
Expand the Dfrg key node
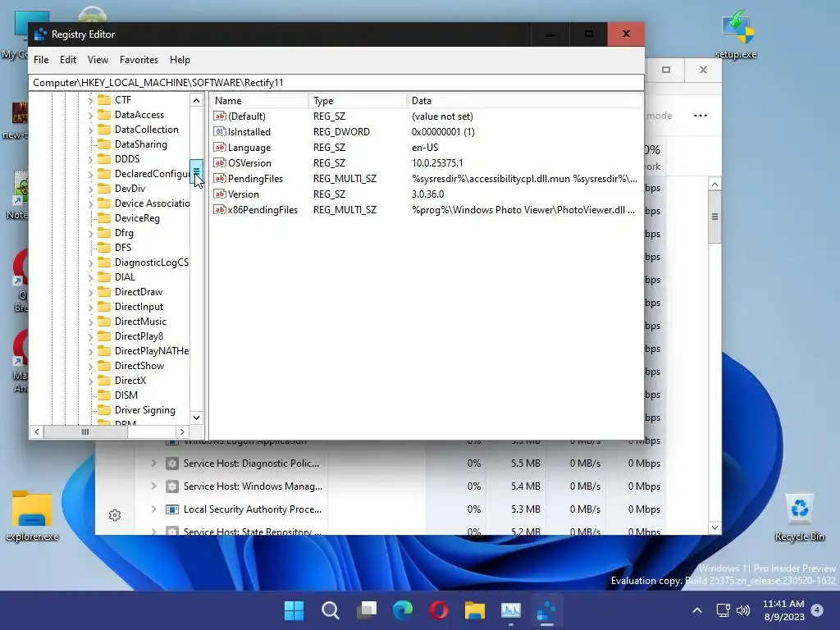tap(90, 233)
